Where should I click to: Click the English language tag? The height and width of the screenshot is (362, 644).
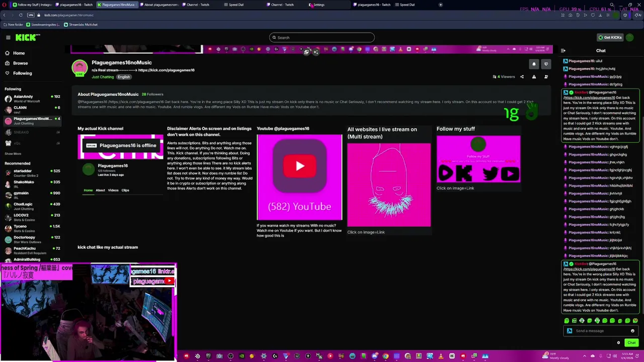(x=124, y=77)
